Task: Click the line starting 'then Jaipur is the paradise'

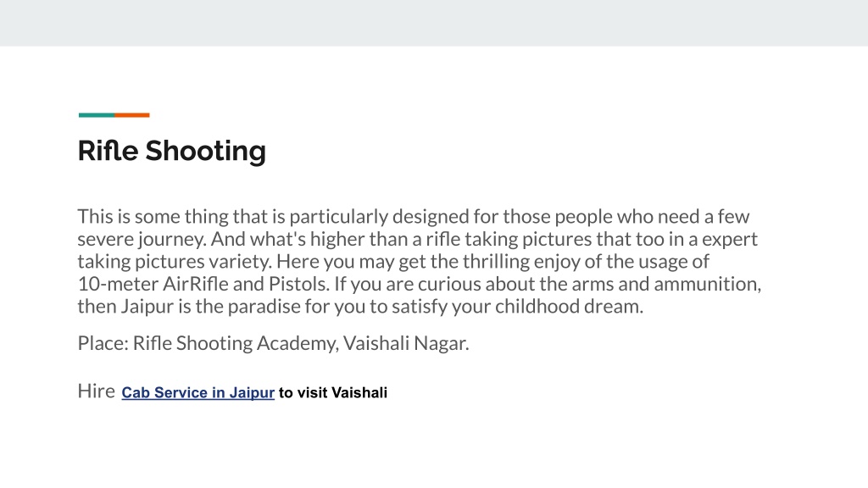Action: (359, 307)
